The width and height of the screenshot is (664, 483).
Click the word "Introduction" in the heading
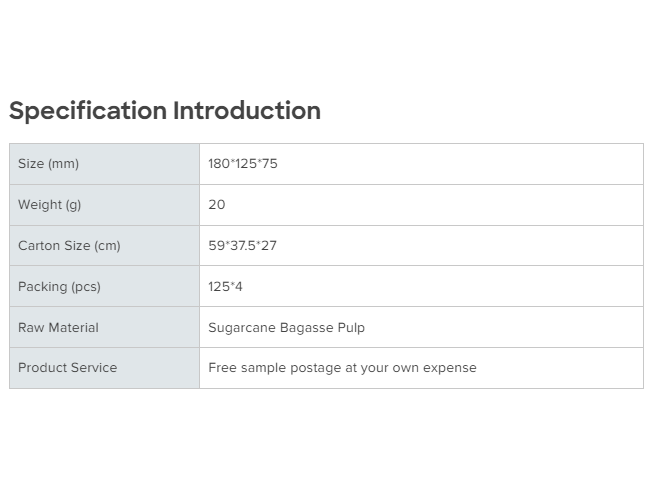(x=247, y=111)
